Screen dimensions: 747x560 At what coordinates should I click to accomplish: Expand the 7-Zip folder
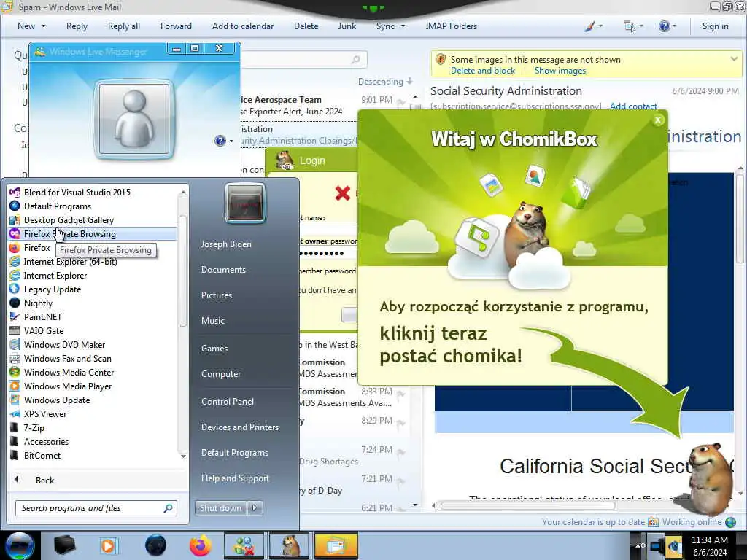[x=34, y=427]
